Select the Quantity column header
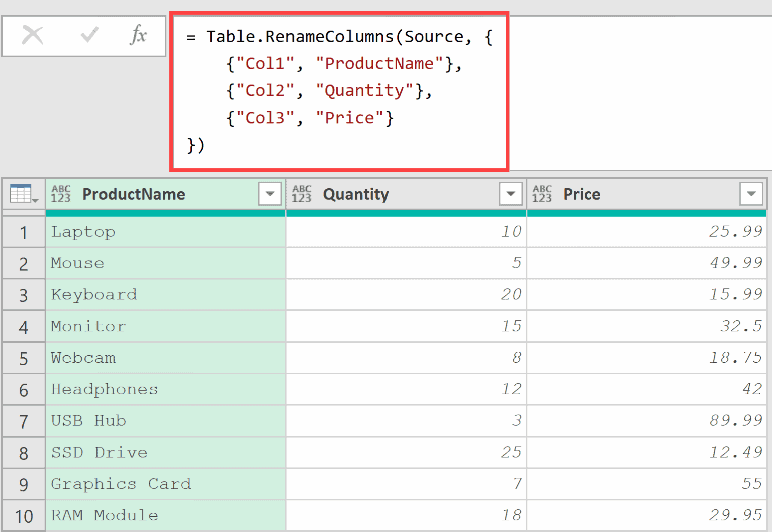Viewport: 772px width, 532px height. coord(356,194)
